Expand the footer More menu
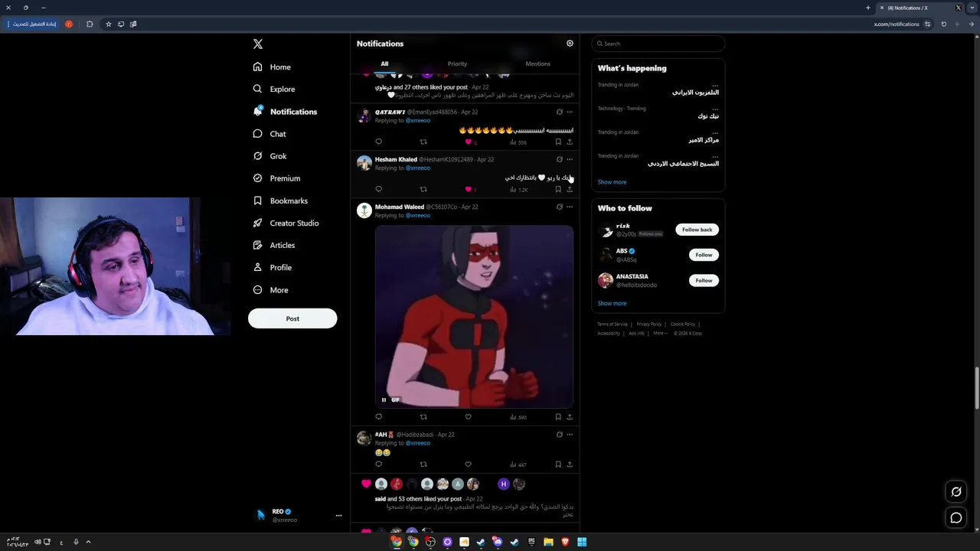The height and width of the screenshot is (551, 980). click(x=660, y=334)
